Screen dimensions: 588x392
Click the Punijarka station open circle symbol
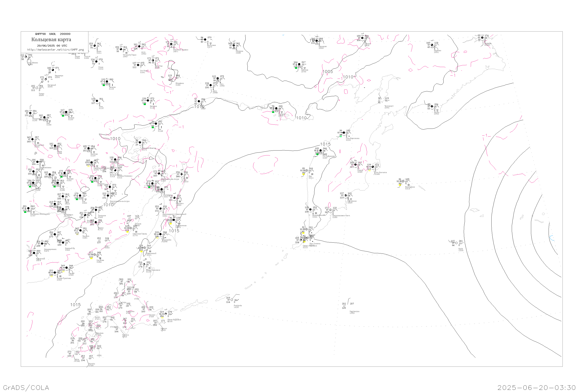(232, 300)
